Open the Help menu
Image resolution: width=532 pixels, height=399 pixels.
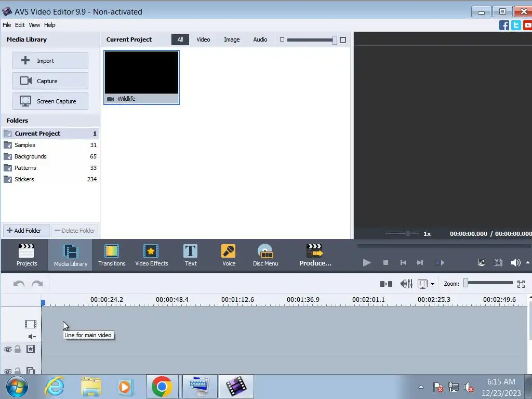pyautogui.click(x=49, y=25)
